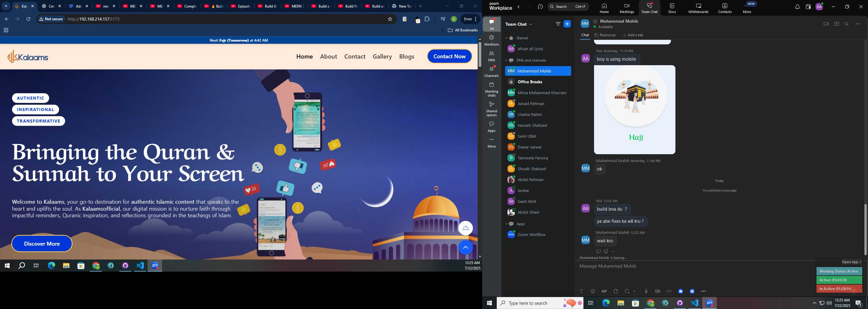The width and height of the screenshot is (868, 309).
Task: Open Shared spaces in sidebar
Action: pos(491,109)
